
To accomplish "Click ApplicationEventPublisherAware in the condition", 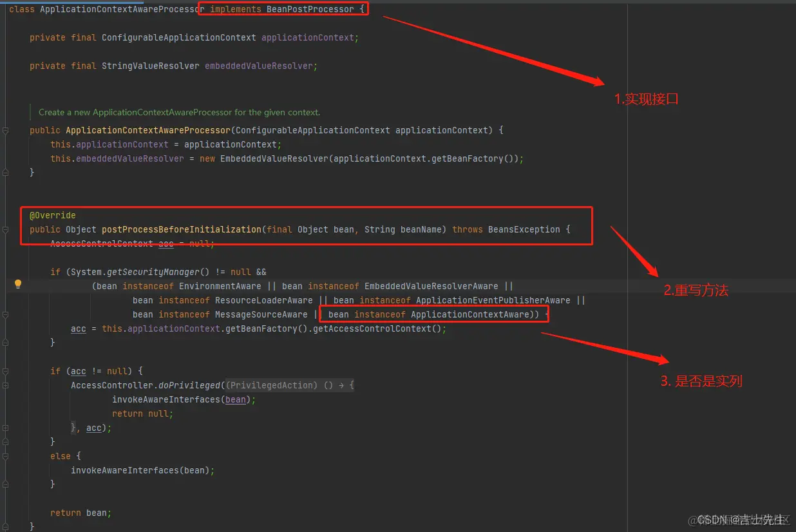I will [x=493, y=300].
